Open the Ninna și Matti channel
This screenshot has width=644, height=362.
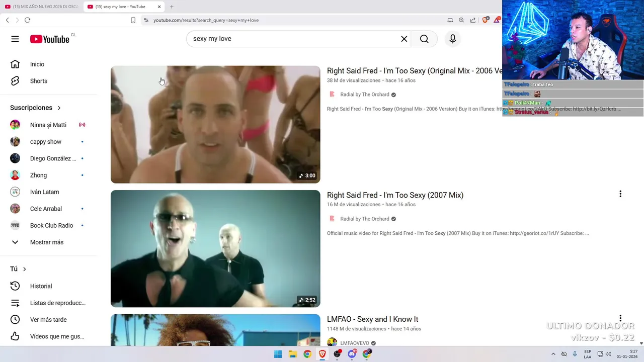pos(49,125)
